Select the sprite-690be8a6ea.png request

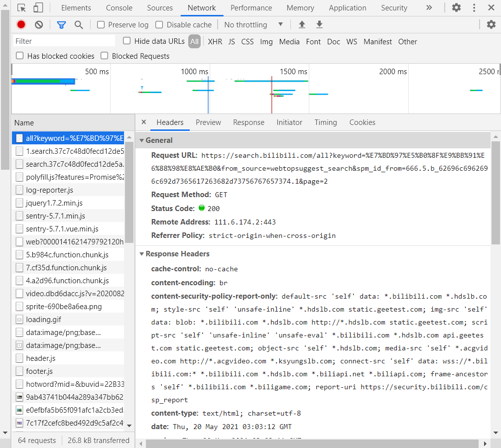coord(68,307)
